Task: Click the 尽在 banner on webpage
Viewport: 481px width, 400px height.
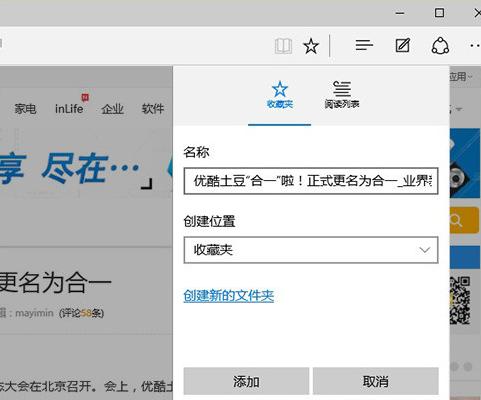Action: (90, 169)
